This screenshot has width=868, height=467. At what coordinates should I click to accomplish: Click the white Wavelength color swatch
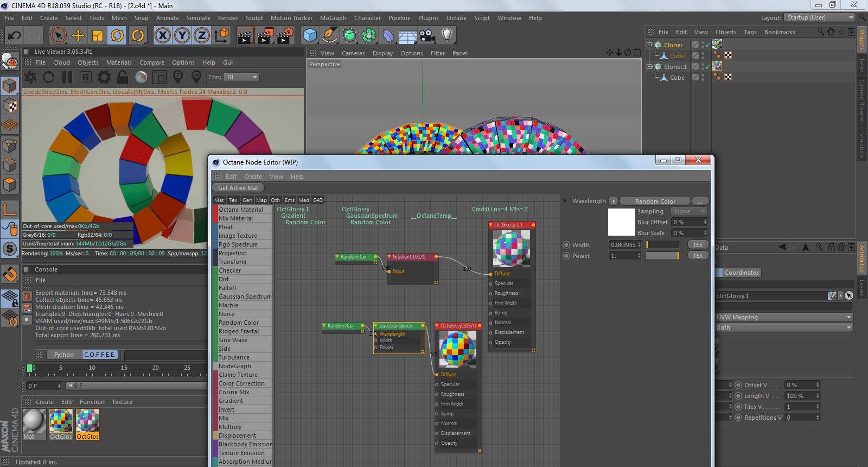tap(622, 222)
